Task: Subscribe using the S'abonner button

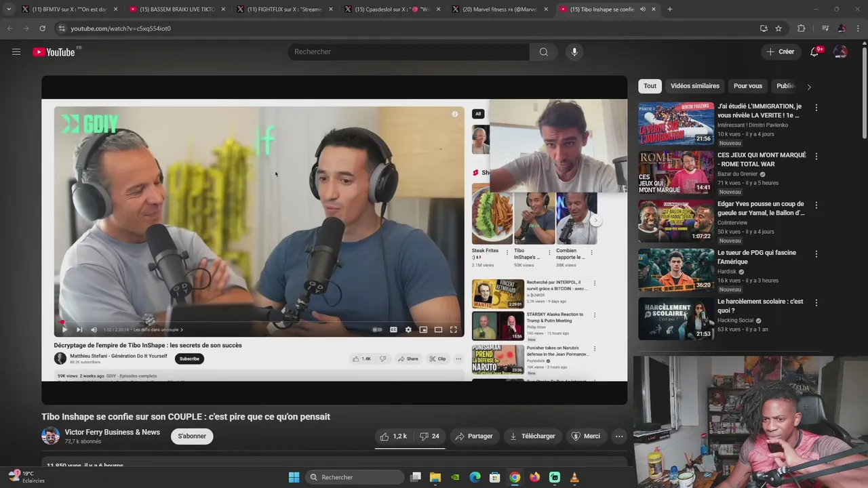Action: pos(192,436)
